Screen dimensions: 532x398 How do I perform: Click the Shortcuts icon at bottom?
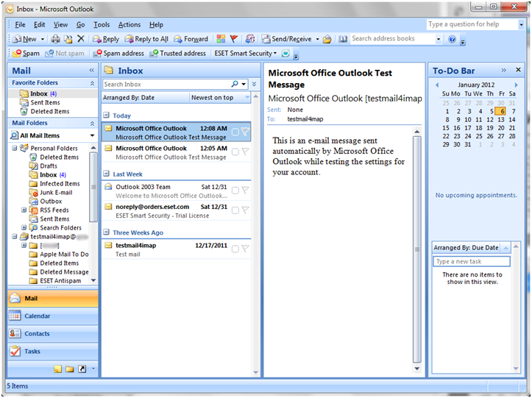pyautogui.click(x=82, y=369)
